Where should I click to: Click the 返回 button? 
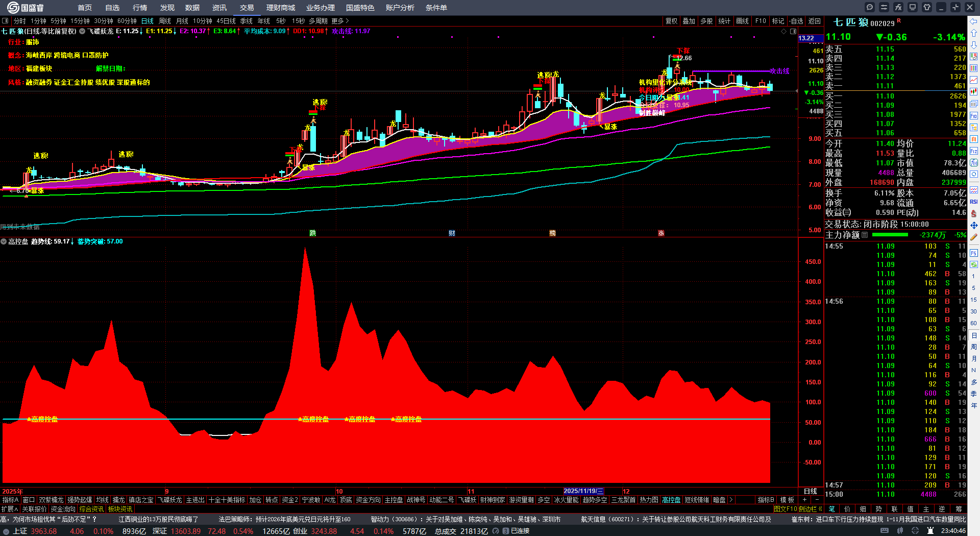pos(815,21)
